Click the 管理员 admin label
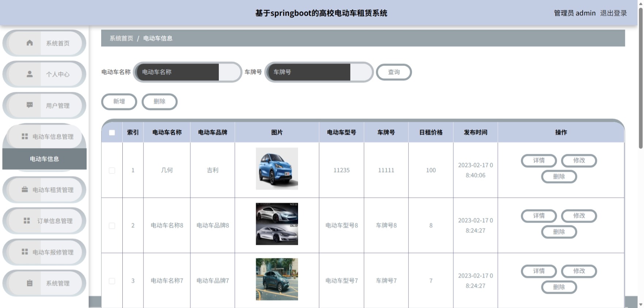Image resolution: width=644 pixels, height=308 pixels. [x=575, y=13]
